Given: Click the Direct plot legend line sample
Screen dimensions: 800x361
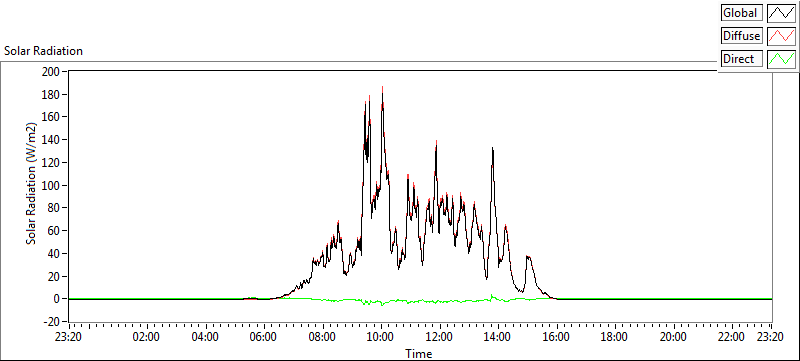Looking at the screenshot, I should tap(782, 59).
